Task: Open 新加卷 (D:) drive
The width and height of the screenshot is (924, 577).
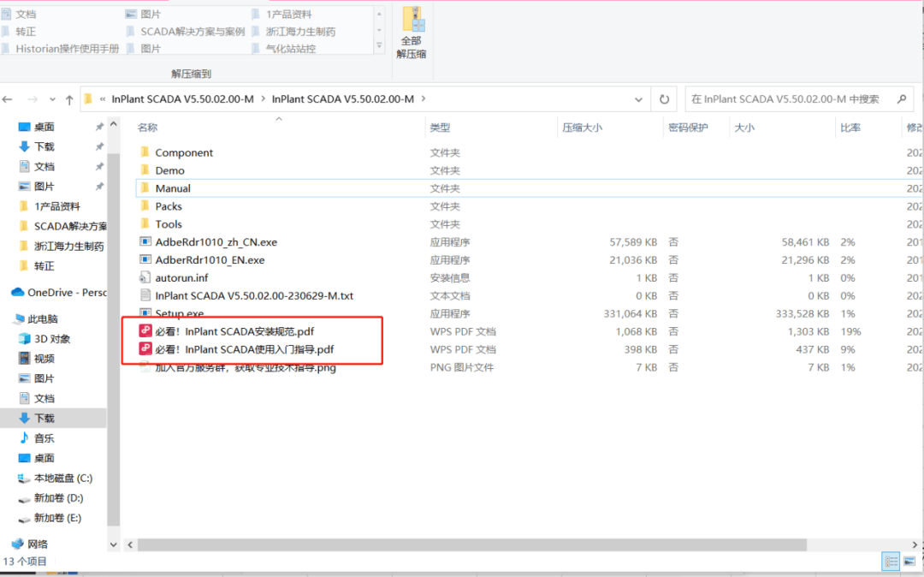Action: point(58,498)
